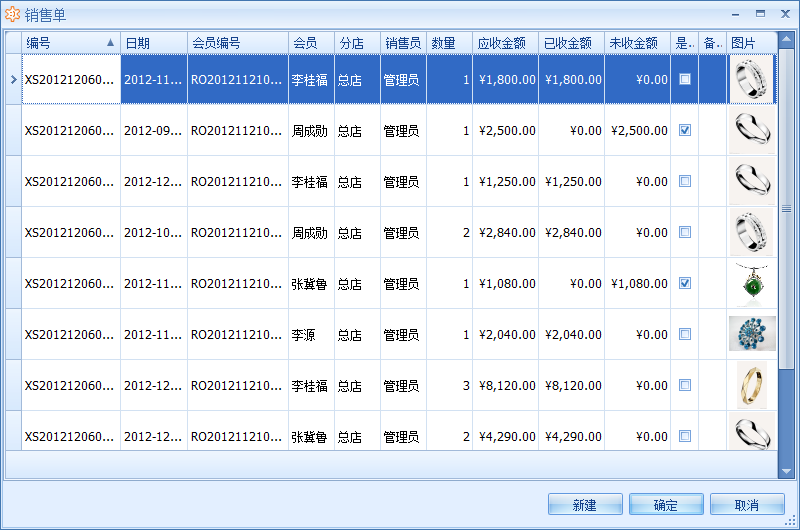The width and height of the screenshot is (800, 530).
Task: Cancel with the 取消 button
Action: 747,504
